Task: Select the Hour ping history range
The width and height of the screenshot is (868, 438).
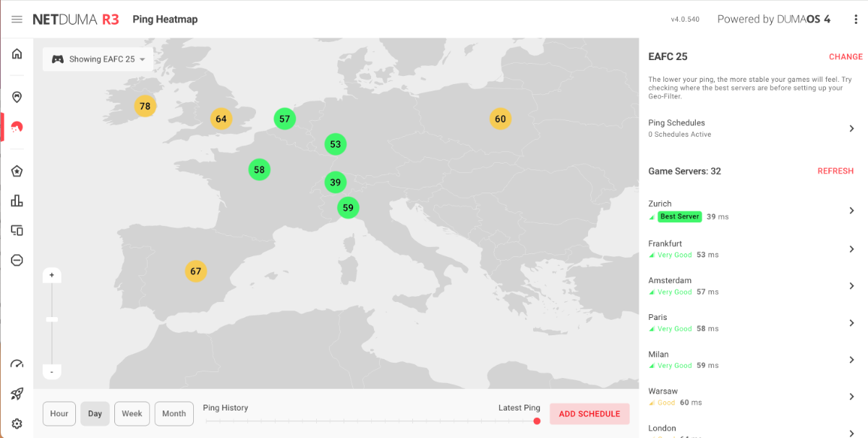Action: (59, 413)
